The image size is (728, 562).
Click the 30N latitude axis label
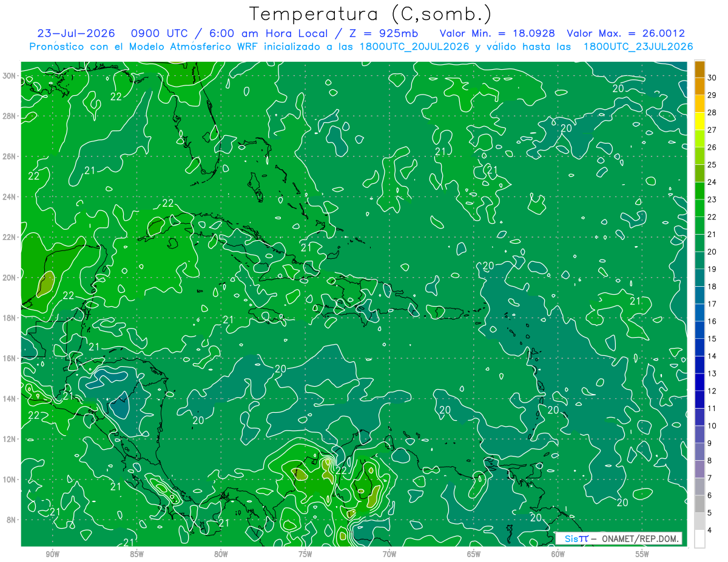pos(10,76)
